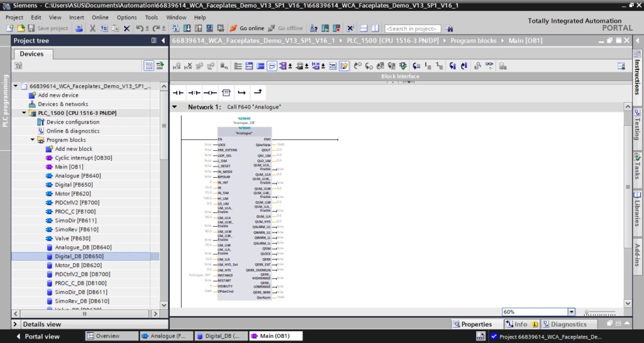Collapse the Project tree panel
Screen dimensions: 644x343
164,40
